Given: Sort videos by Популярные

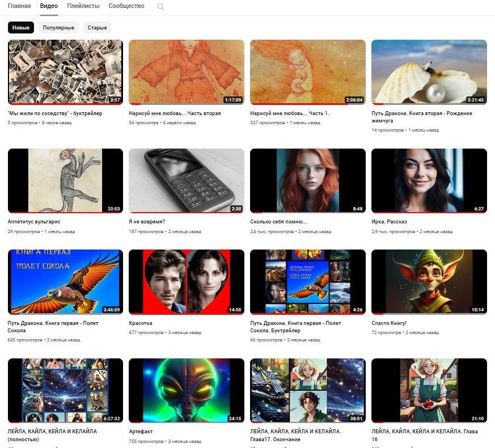Looking at the screenshot, I should coord(58,27).
